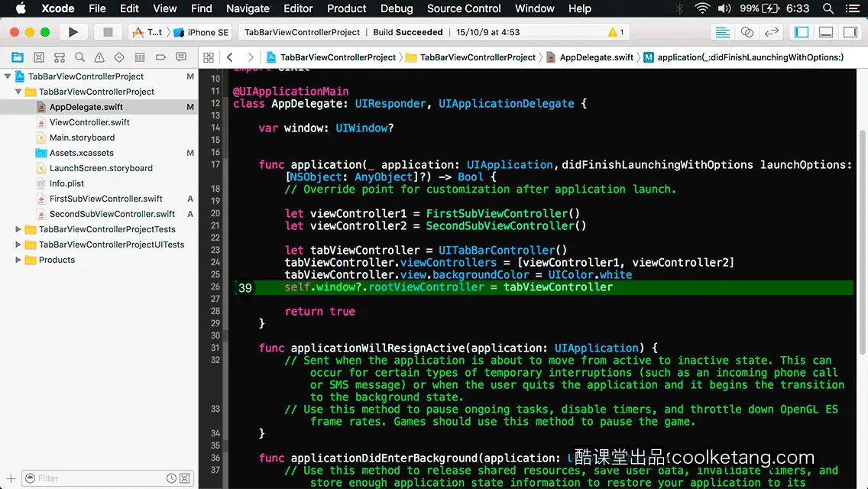Click the 'return true' code line
This screenshot has width=868, height=489.
(x=320, y=311)
